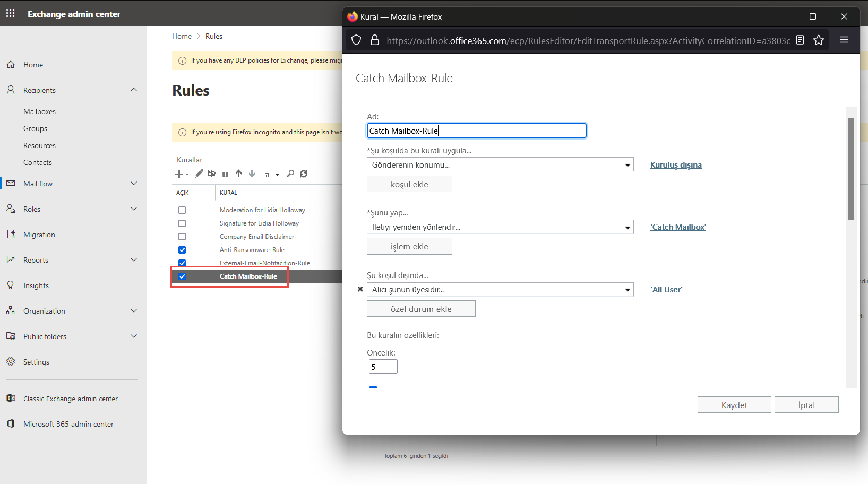The width and height of the screenshot is (868, 485).
Task: Click the Microsoft 365 admin center icon
Action: 11,424
